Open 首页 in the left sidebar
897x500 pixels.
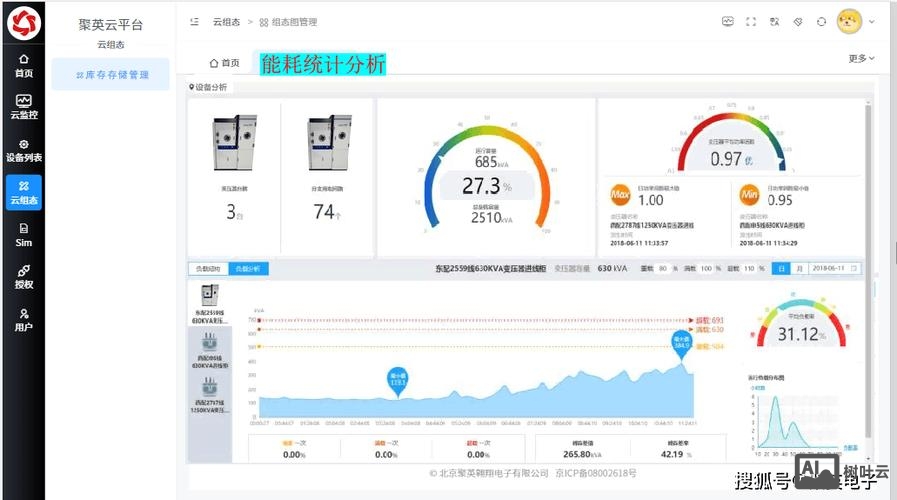point(24,65)
